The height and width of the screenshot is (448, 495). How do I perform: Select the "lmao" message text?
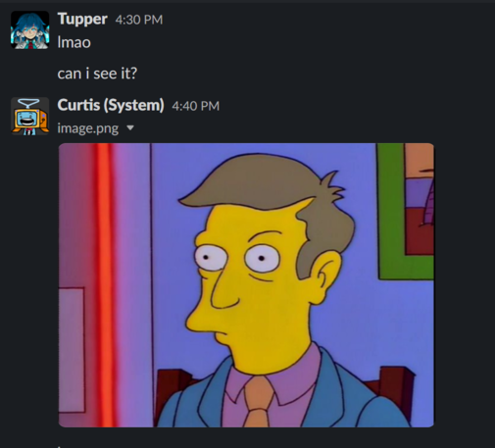(74, 42)
